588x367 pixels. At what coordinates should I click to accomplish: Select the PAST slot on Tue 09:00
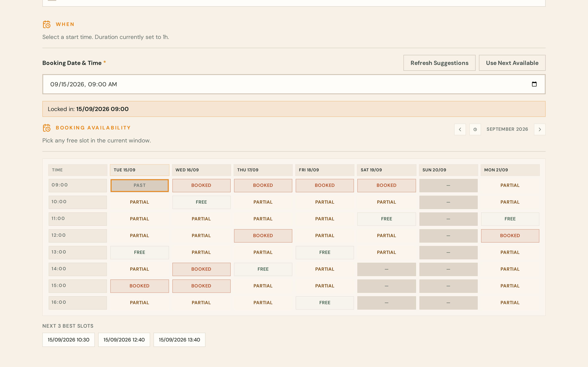pyautogui.click(x=140, y=185)
